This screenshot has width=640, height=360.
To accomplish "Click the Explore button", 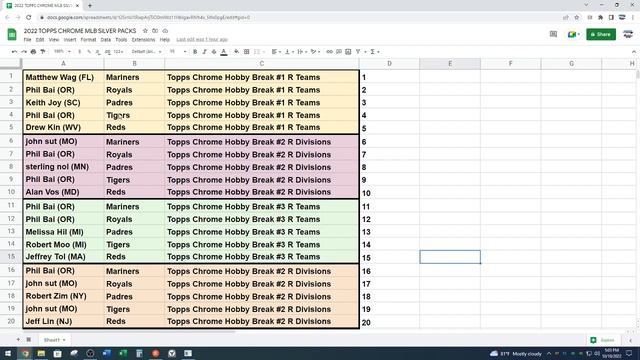I will pos(603,340).
